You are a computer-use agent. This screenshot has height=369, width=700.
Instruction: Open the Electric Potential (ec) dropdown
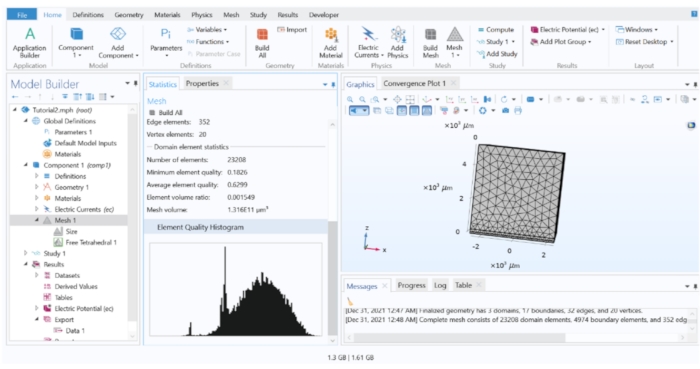tap(603, 29)
